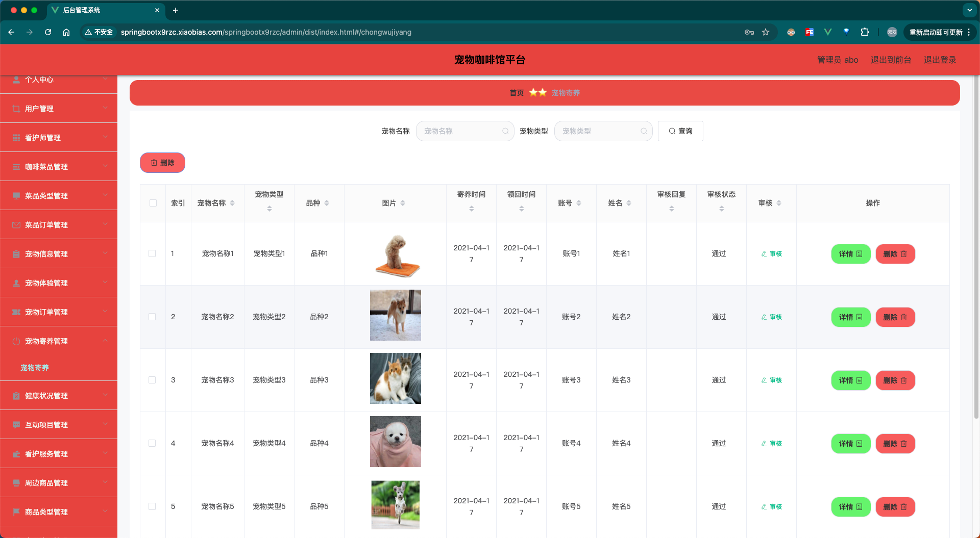
Task: Click search icon inside 宠物名称 field
Action: point(505,131)
